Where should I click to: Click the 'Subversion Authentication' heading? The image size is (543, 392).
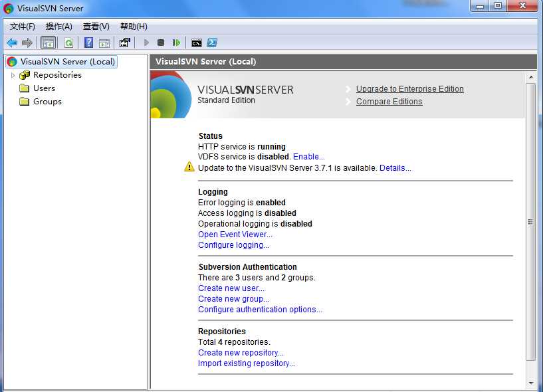pos(248,267)
